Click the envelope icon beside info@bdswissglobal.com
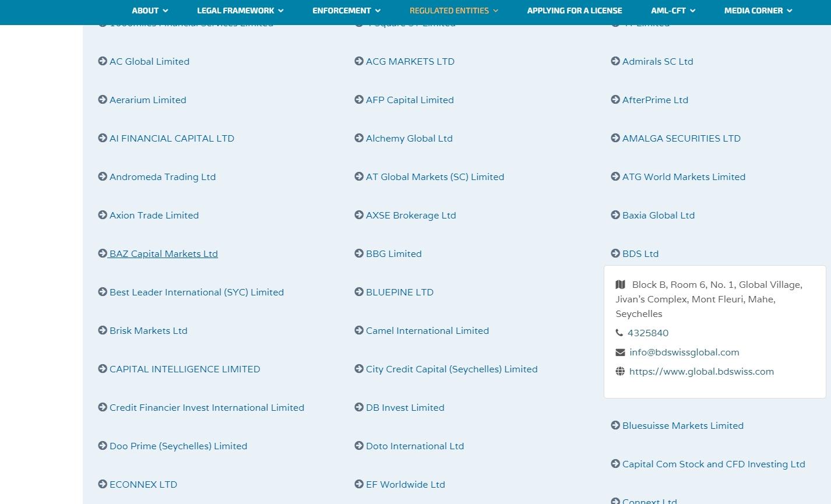 pyautogui.click(x=620, y=352)
